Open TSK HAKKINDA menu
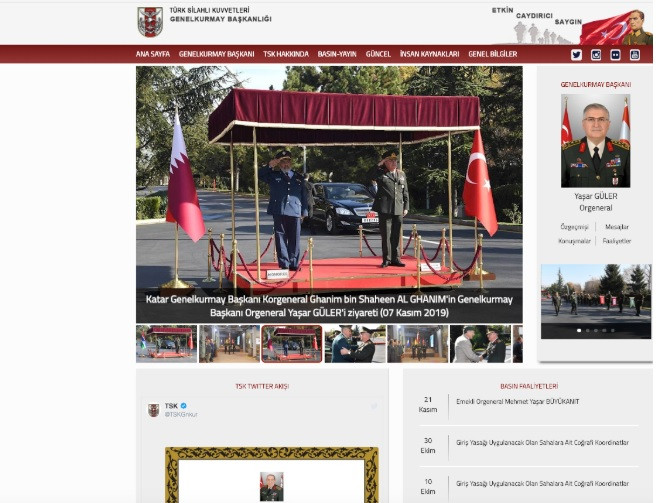Screen dimensions: 656x503 (286, 54)
